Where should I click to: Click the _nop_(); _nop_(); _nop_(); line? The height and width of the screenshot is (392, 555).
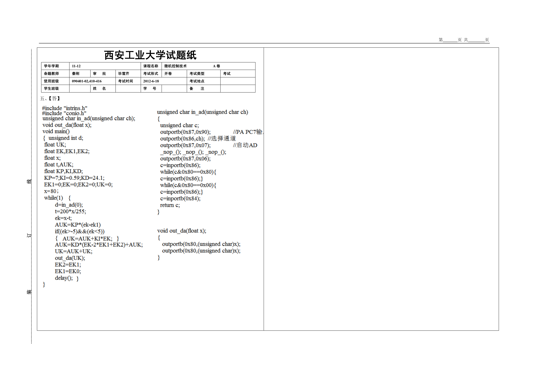[193, 152]
